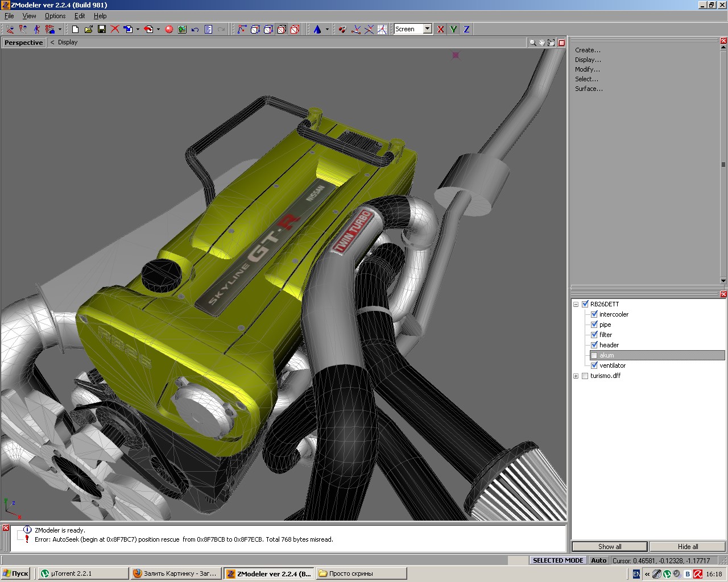Screen dimensions: 728x582
Task: Click the red X axis button
Action: [x=440, y=29]
